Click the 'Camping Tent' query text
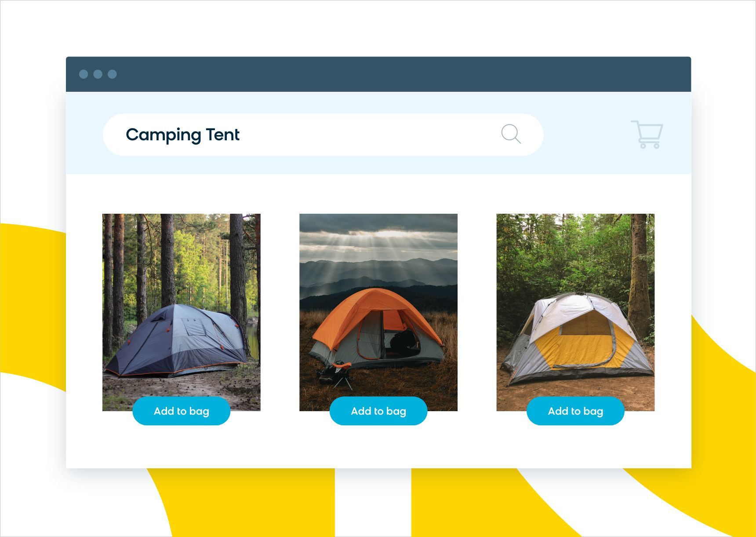Image resolution: width=756 pixels, height=537 pixels. tap(182, 135)
